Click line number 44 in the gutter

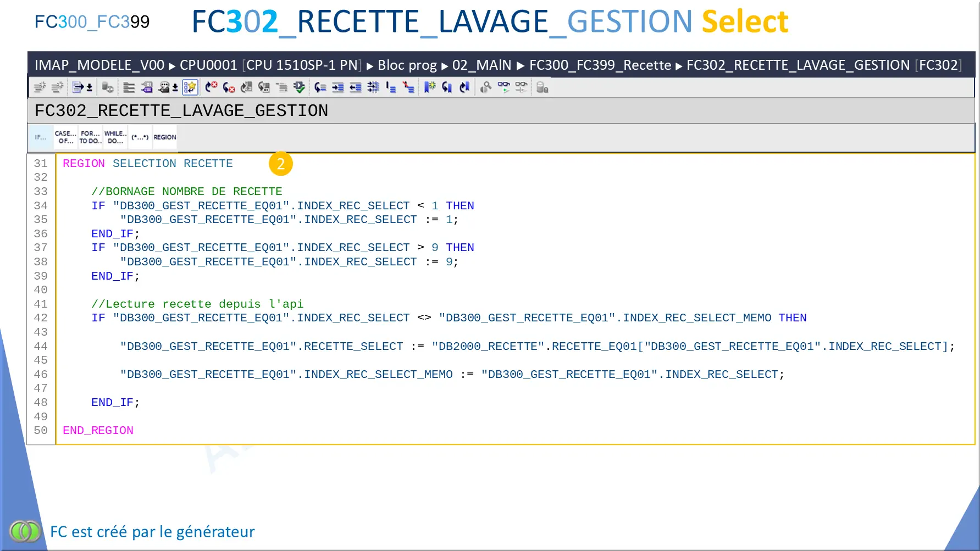[x=41, y=347]
